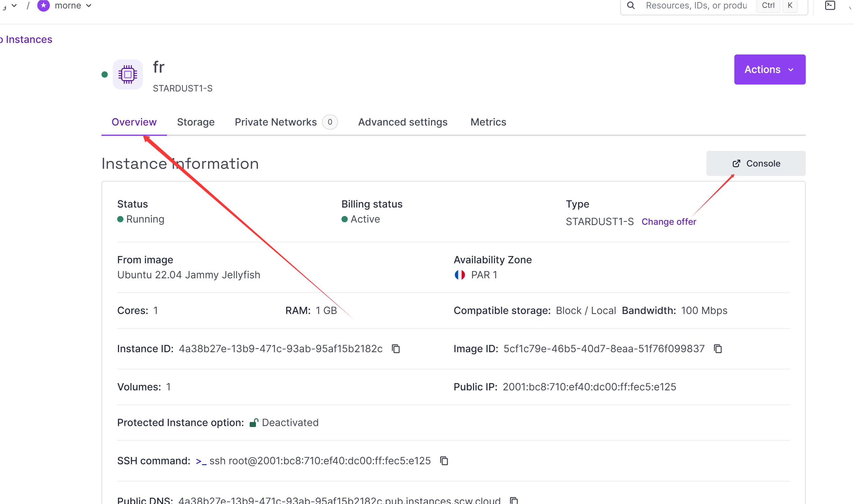Viewport: 854px width, 504px height.
Task: Open the Actions dropdown menu
Action: pos(769,69)
